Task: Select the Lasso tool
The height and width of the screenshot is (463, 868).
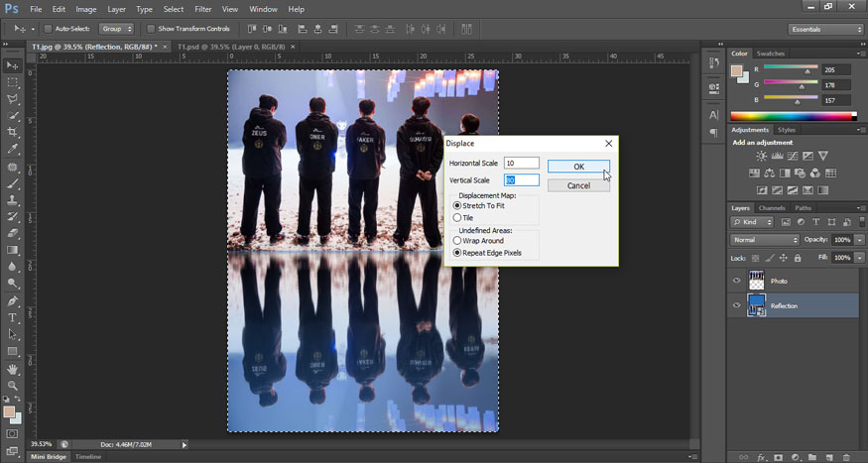Action: point(13,99)
